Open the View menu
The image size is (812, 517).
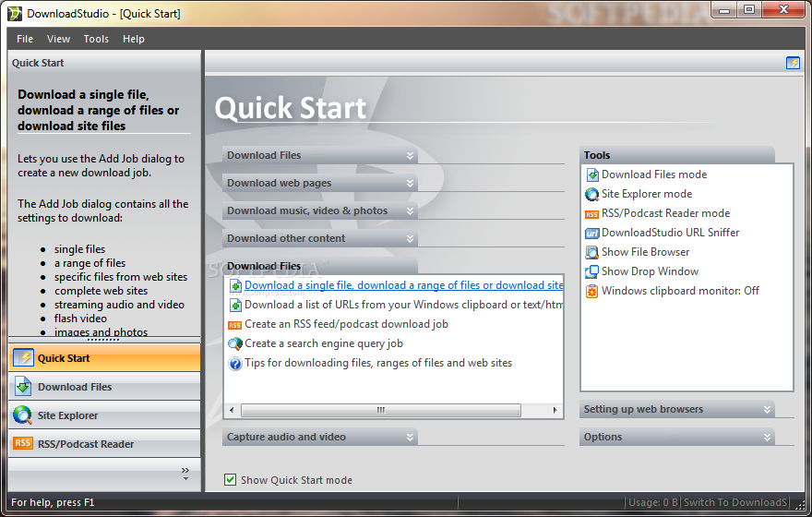(58, 39)
